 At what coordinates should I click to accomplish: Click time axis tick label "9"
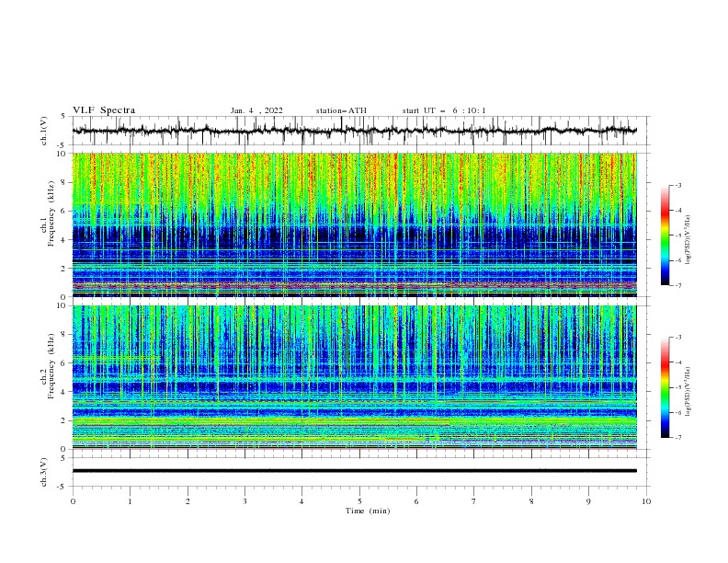[589, 501]
